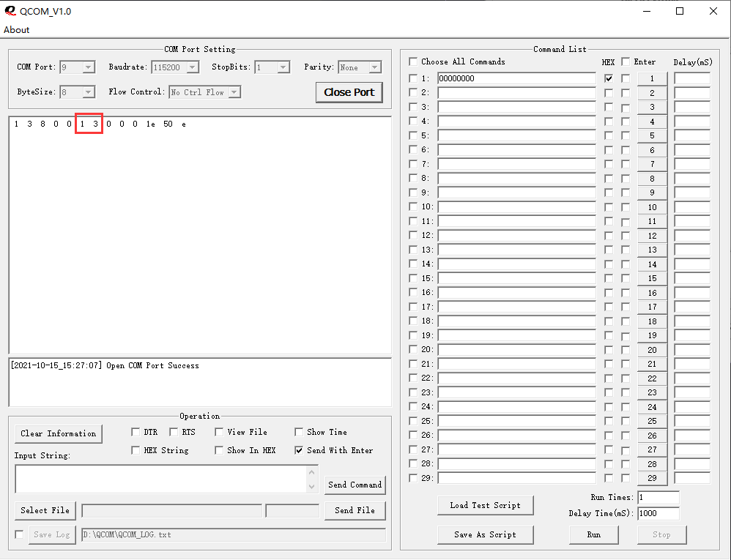
Task: Click the Close Port button
Action: [349, 92]
